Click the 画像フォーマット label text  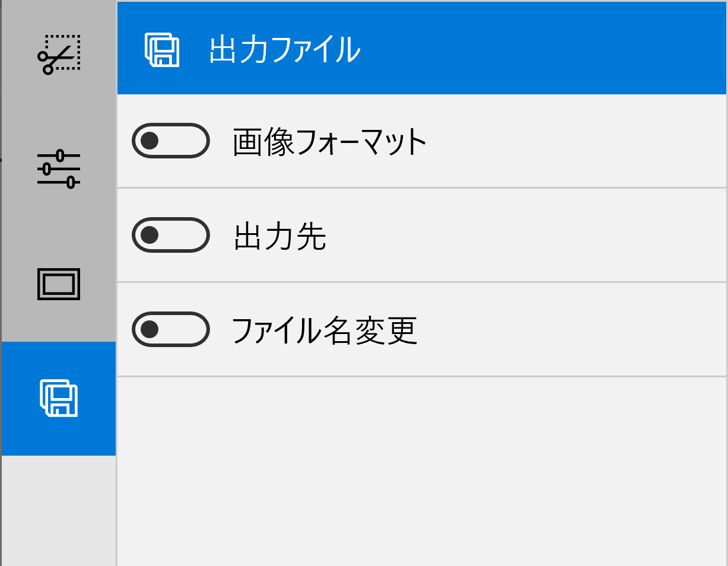tap(330, 142)
